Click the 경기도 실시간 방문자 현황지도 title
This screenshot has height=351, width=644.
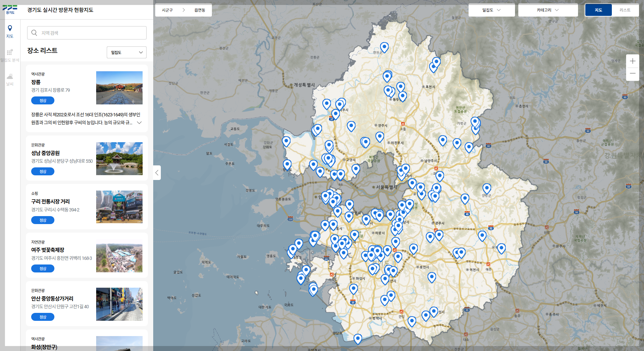point(60,10)
